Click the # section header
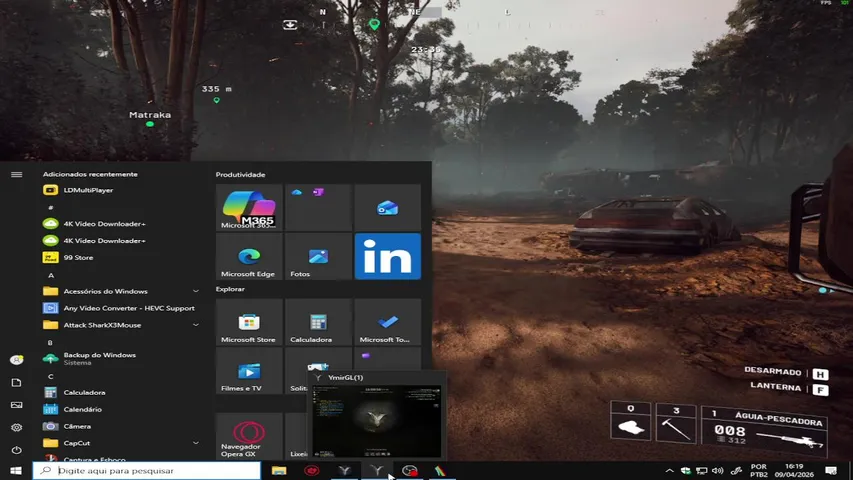This screenshot has width=853, height=480. [x=51, y=207]
